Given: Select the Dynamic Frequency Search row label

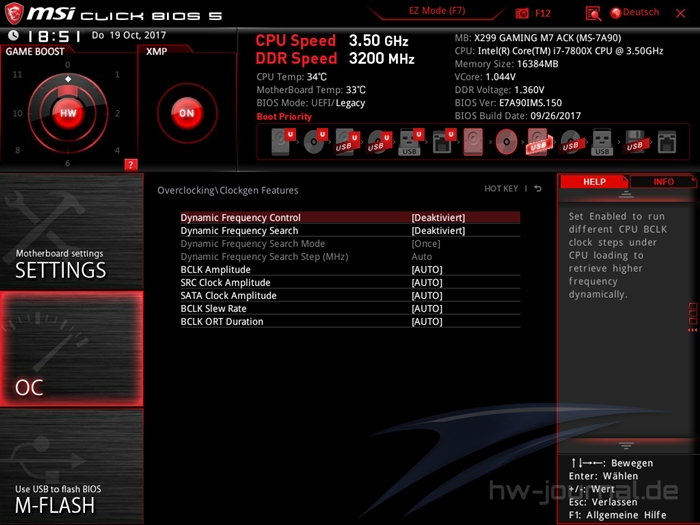Looking at the screenshot, I should (x=239, y=230).
